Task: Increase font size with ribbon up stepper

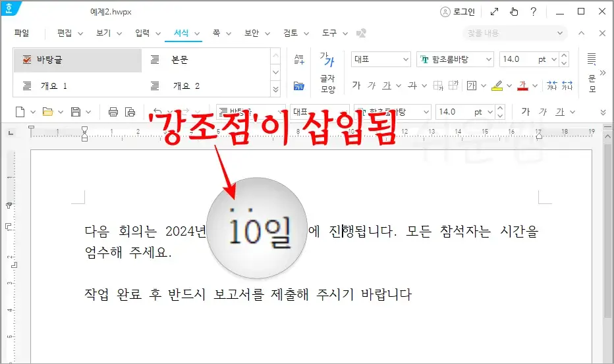Action: click(x=564, y=55)
